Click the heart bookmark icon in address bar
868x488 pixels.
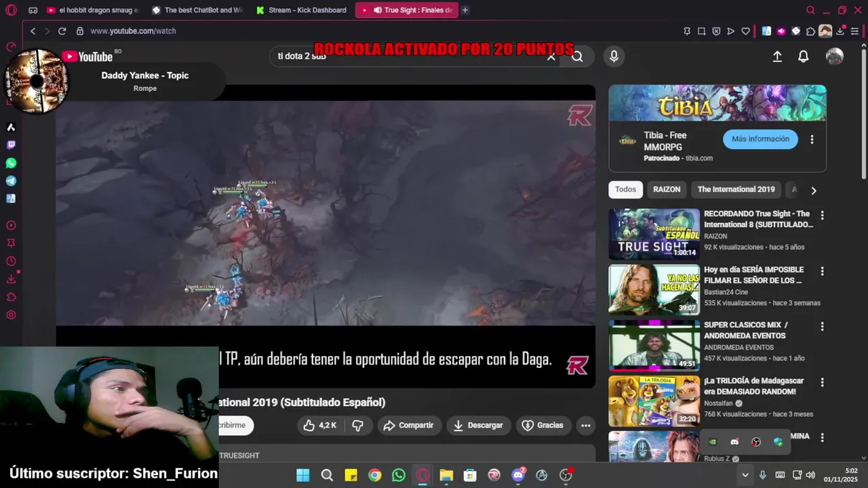tap(745, 31)
